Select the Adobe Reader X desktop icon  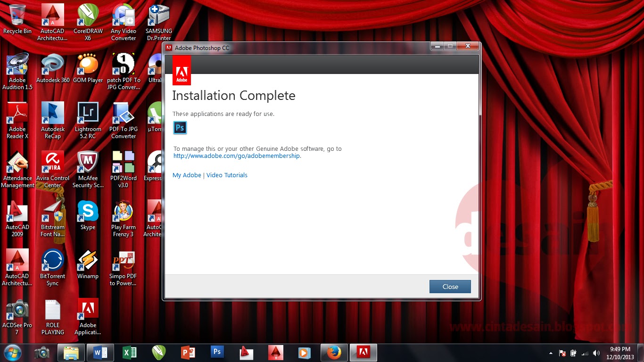click(x=17, y=120)
